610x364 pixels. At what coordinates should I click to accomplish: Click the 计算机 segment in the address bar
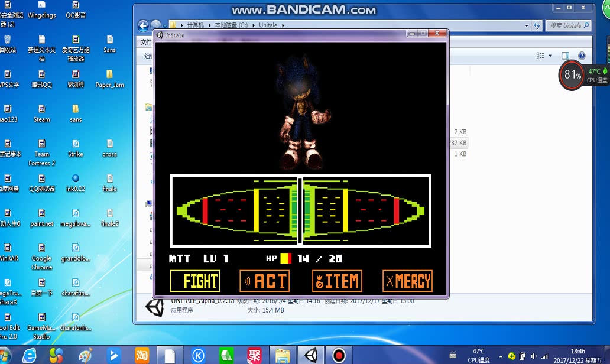[195, 25]
